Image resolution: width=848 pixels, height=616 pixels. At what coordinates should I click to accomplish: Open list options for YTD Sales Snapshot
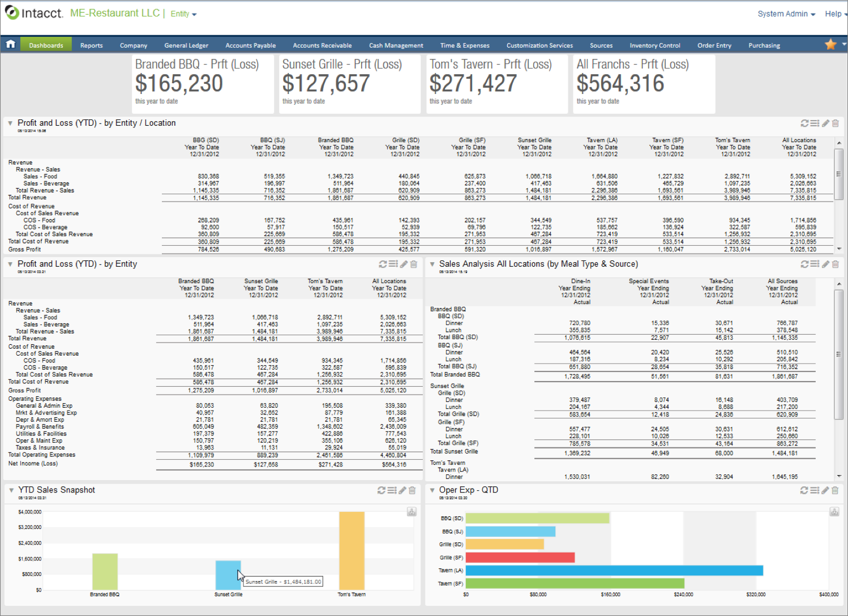[392, 490]
